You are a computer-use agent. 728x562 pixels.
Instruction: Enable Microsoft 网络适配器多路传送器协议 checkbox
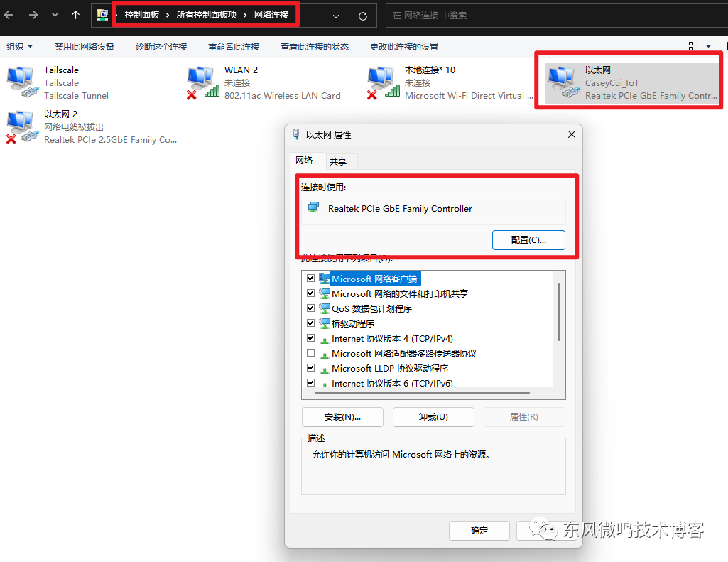click(311, 352)
